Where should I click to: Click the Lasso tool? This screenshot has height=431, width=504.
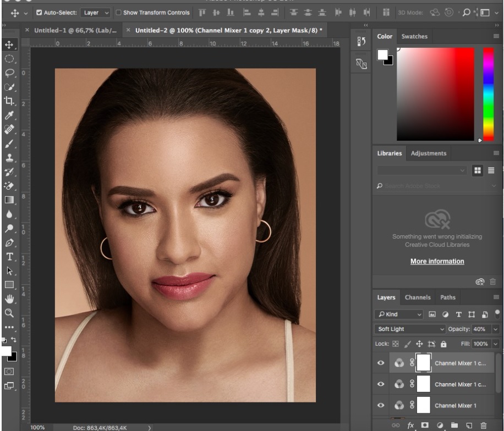[9, 73]
